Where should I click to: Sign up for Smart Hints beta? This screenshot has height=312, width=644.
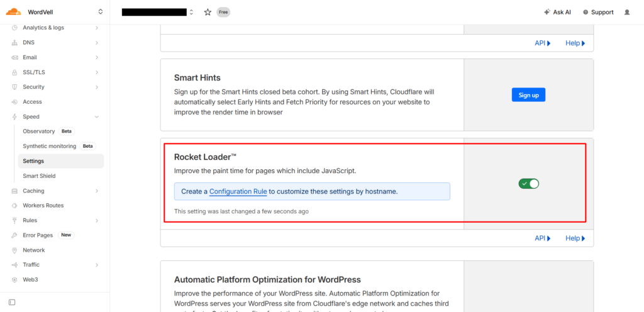tap(528, 95)
